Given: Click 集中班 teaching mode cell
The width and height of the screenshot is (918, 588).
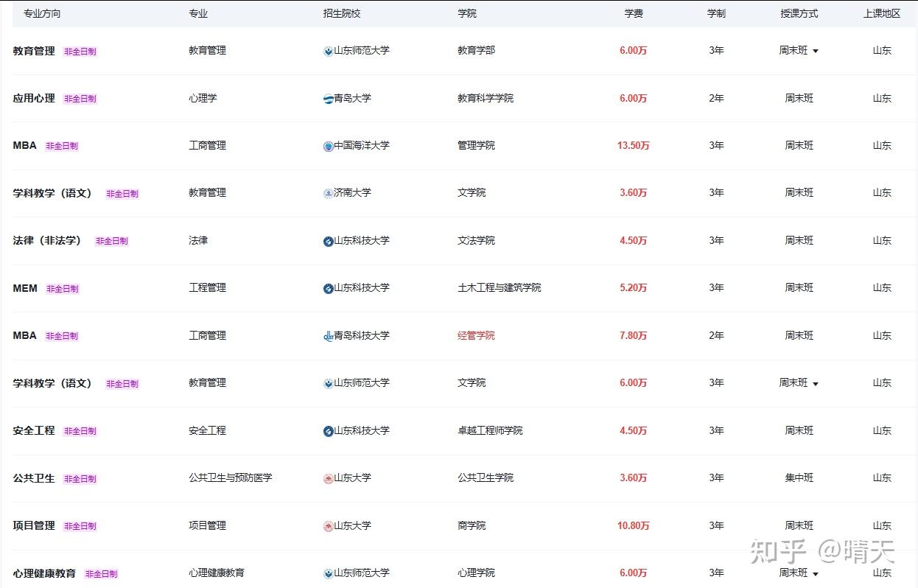Looking at the screenshot, I should [x=799, y=478].
